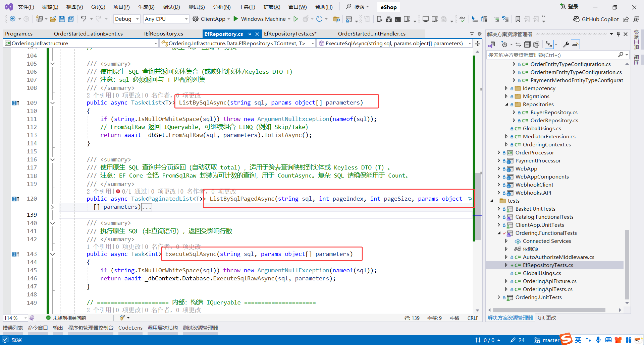Click the terminal window icon in the toolbar

click(x=398, y=19)
